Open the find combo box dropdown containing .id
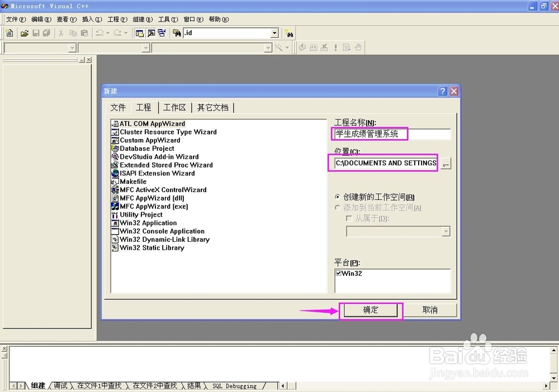Screen dimensions: 559x392 [x=274, y=33]
